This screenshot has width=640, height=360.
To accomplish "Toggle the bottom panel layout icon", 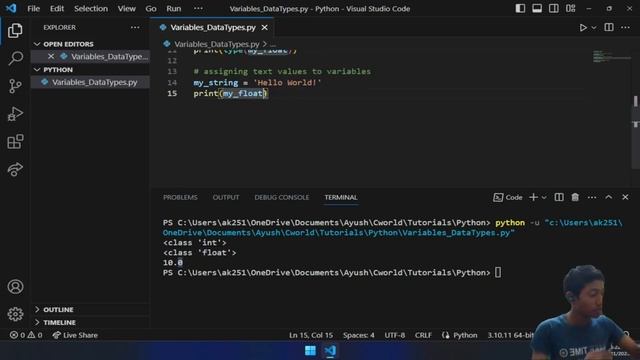I will coord(537,8).
